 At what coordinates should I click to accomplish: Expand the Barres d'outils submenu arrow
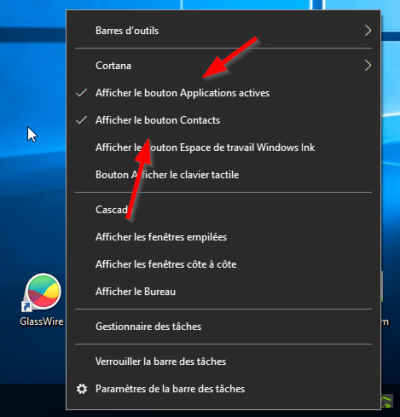(x=368, y=30)
